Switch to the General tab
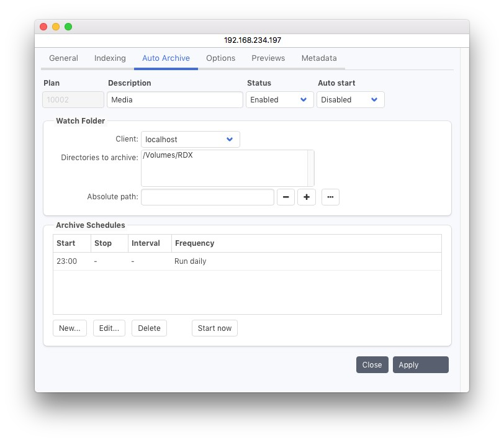504x442 pixels. coord(63,58)
